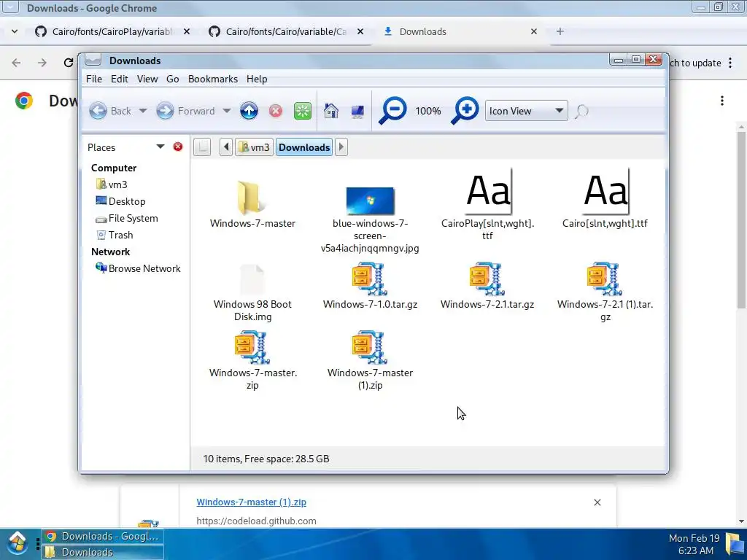Select the Cairo[slnt,wght].ttf font file
The image size is (747, 560).
[605, 200]
